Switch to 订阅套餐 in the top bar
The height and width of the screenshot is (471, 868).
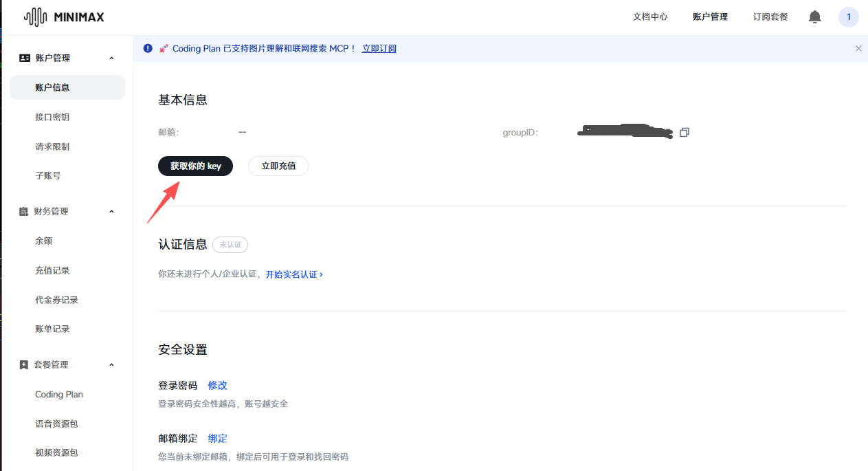click(x=770, y=17)
